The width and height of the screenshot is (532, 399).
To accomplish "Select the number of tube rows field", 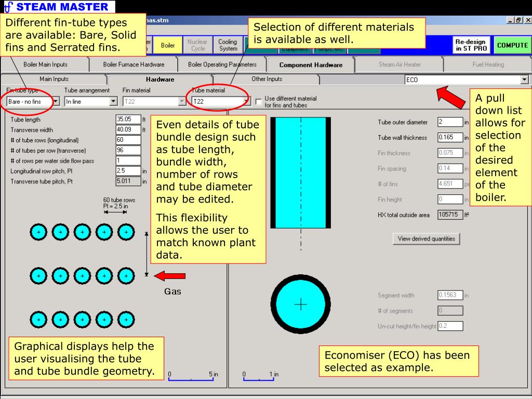I will pyautogui.click(x=128, y=140).
